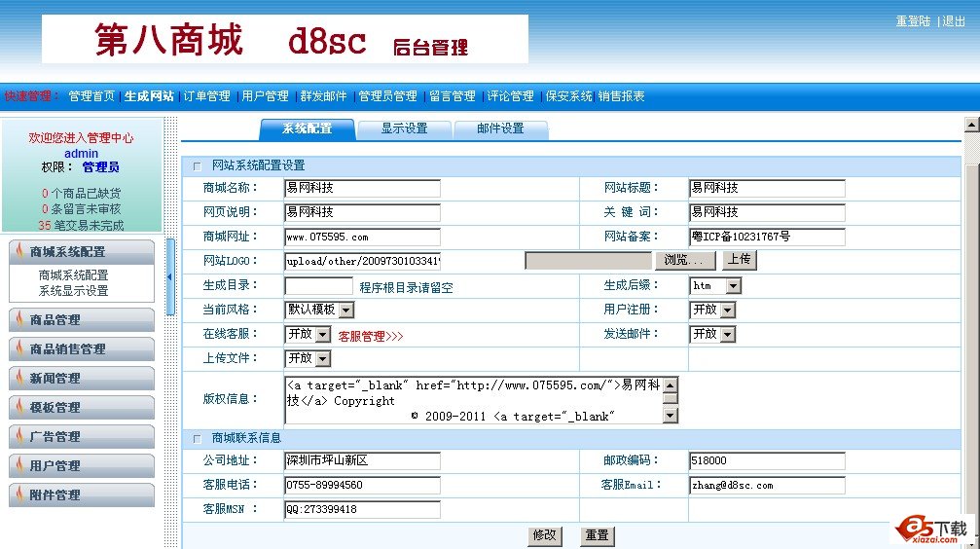The height and width of the screenshot is (549, 980).
Task: Click the 退出 logout link
Action: tap(954, 21)
